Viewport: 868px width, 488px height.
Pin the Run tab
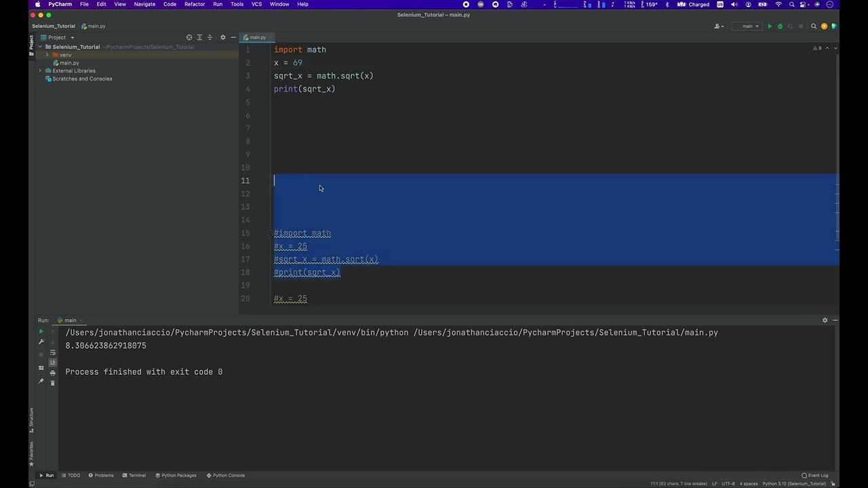pyautogui.click(x=41, y=381)
